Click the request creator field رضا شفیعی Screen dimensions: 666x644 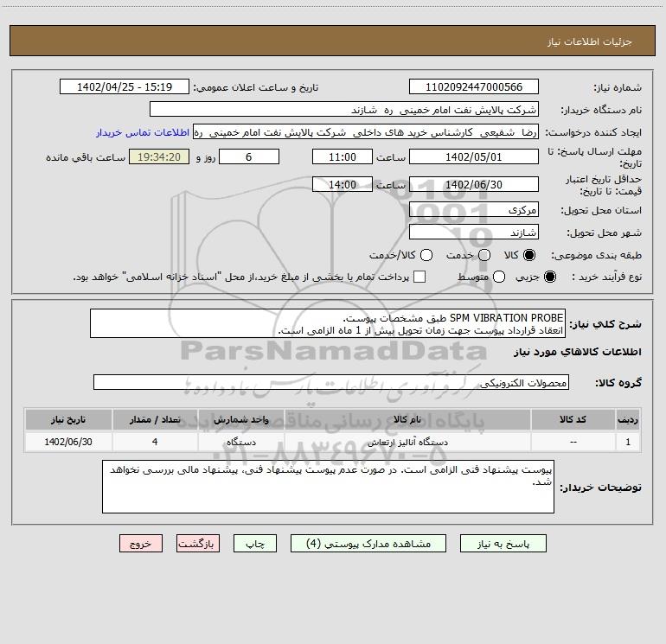coord(366,132)
